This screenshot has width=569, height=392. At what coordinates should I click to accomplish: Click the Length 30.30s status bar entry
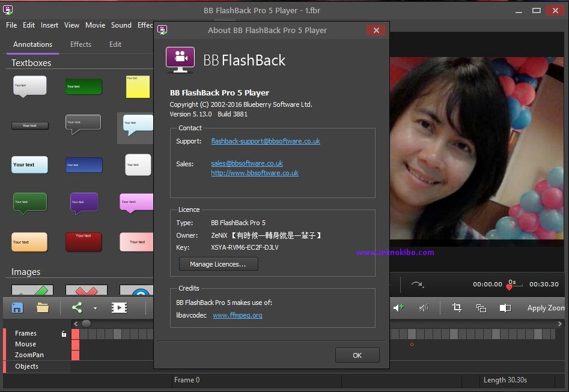[x=505, y=380]
